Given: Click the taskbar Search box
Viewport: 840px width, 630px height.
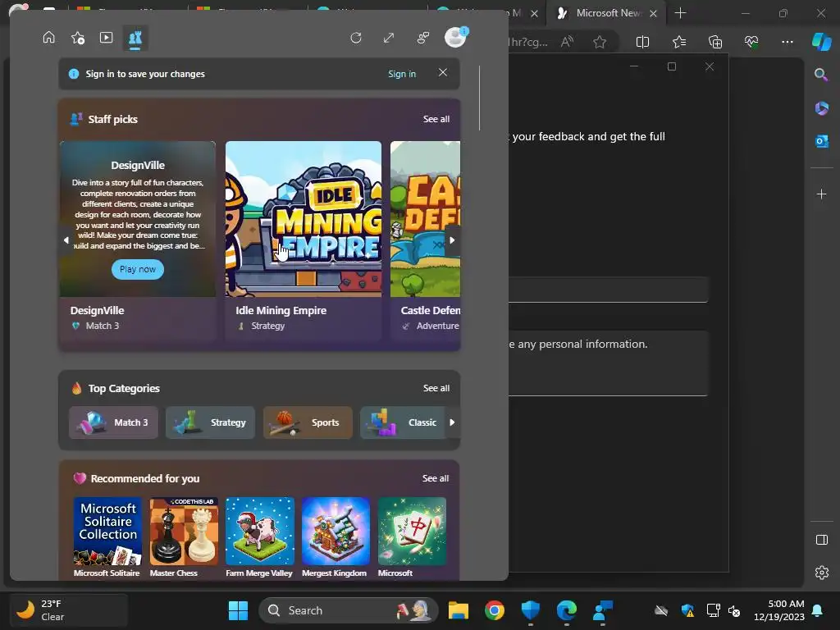Looking at the screenshot, I should (x=348, y=610).
